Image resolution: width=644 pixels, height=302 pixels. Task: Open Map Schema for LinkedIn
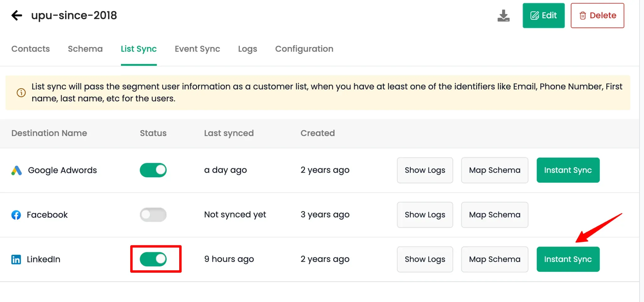tap(495, 259)
